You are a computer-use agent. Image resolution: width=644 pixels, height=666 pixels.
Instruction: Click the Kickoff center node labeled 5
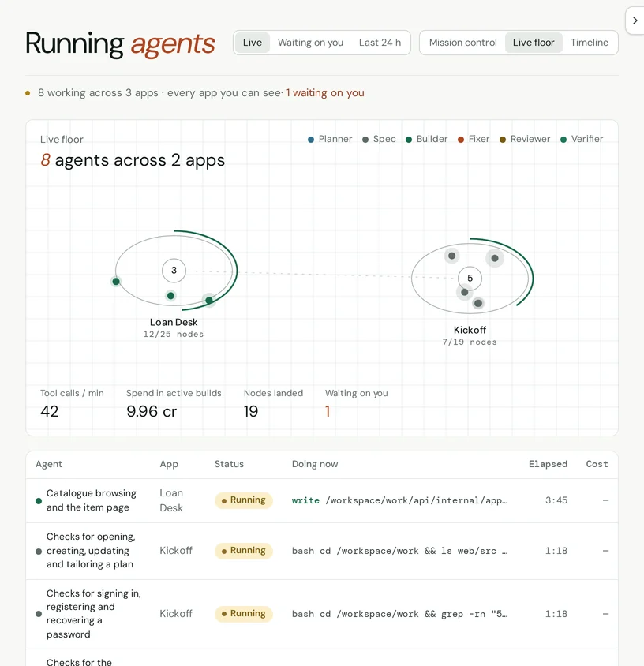(470, 278)
